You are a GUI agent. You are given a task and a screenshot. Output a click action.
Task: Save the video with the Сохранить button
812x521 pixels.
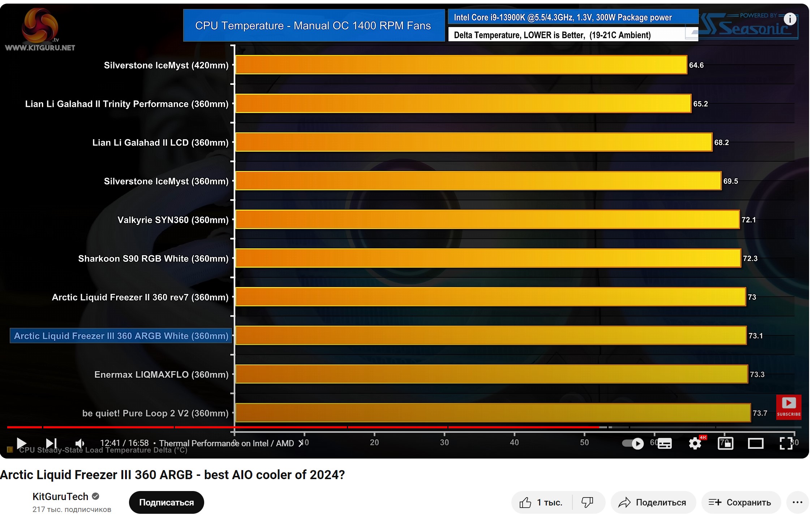(x=740, y=502)
